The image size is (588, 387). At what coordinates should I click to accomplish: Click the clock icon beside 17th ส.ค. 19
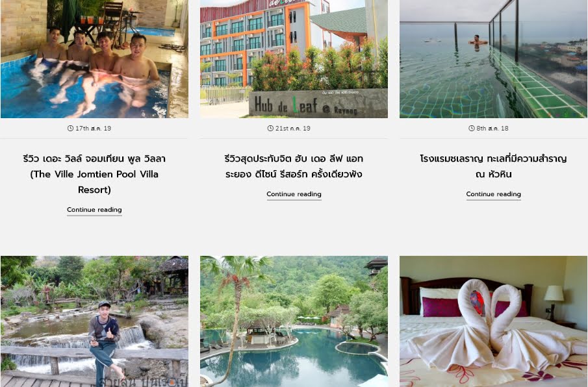coord(70,128)
